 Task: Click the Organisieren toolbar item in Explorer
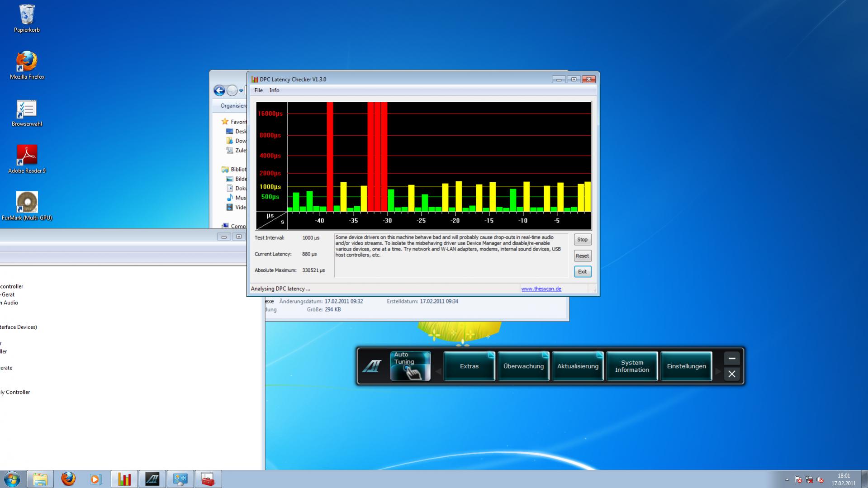pos(233,105)
